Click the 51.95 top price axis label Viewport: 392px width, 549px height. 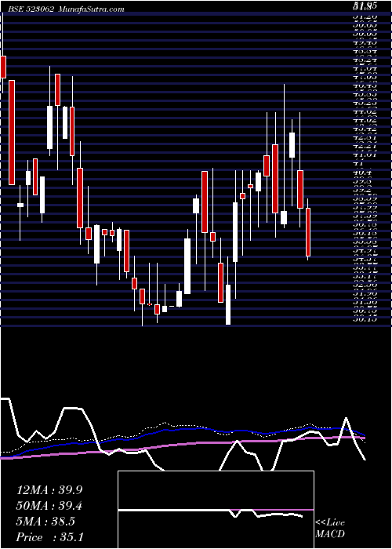coord(365,5)
